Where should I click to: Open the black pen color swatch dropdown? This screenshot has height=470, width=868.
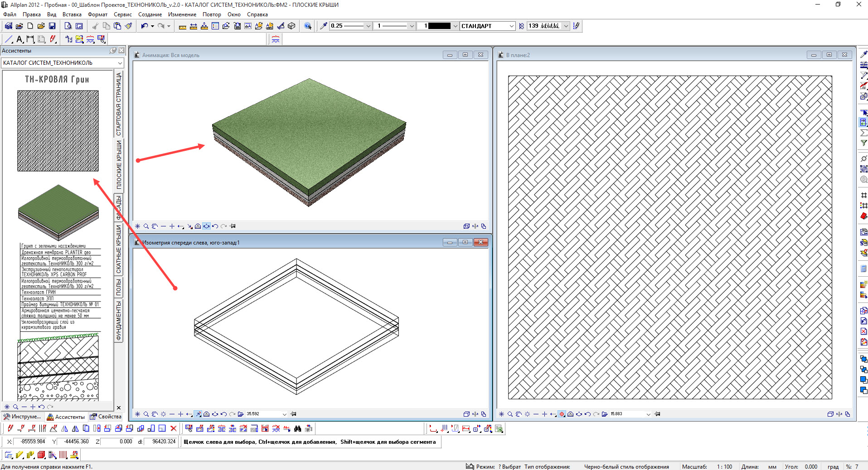pyautogui.click(x=455, y=26)
